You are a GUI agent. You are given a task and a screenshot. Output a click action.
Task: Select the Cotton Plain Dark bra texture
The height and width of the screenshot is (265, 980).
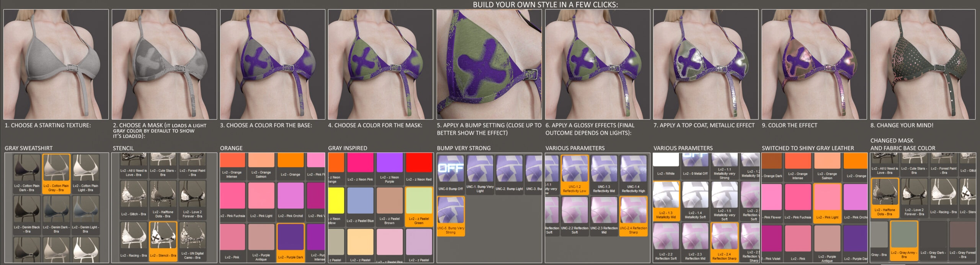(27, 173)
